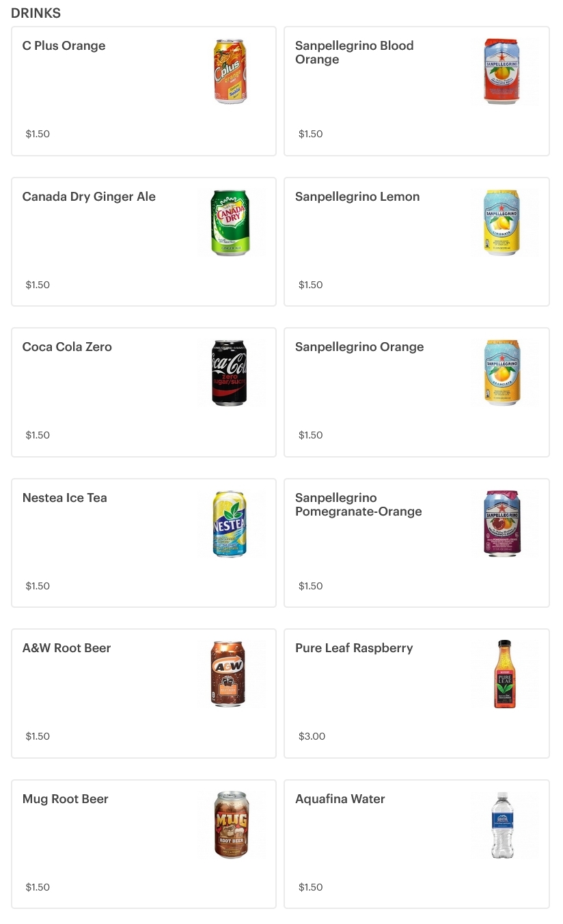563x924 pixels.
Task: Click the Sanpellegrino Lemon can image
Action: [502, 223]
